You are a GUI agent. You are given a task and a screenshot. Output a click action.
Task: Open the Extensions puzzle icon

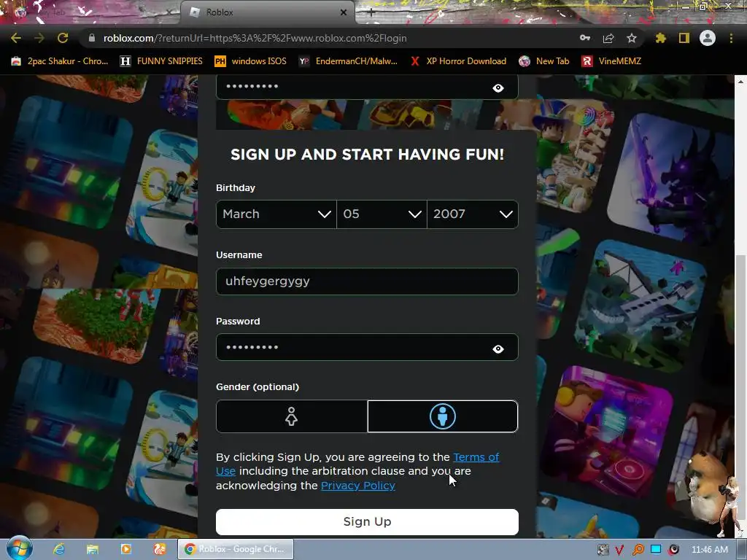tap(660, 38)
